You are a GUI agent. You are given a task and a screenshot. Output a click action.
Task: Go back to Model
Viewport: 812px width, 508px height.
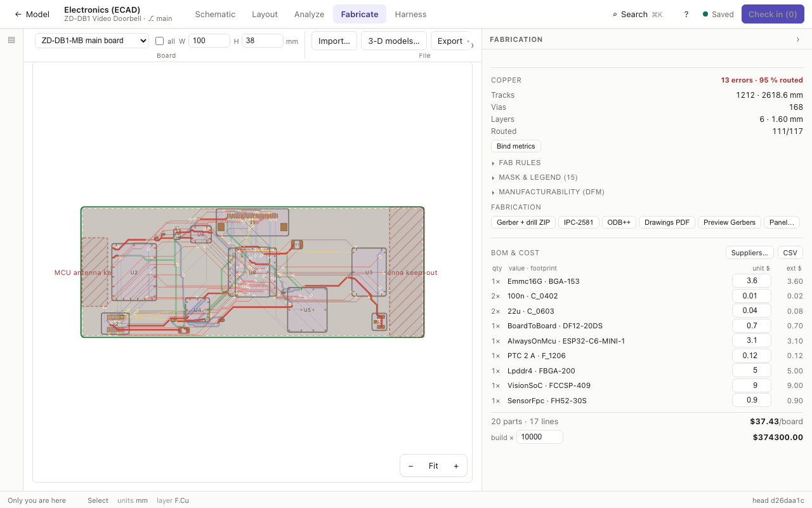32,14
